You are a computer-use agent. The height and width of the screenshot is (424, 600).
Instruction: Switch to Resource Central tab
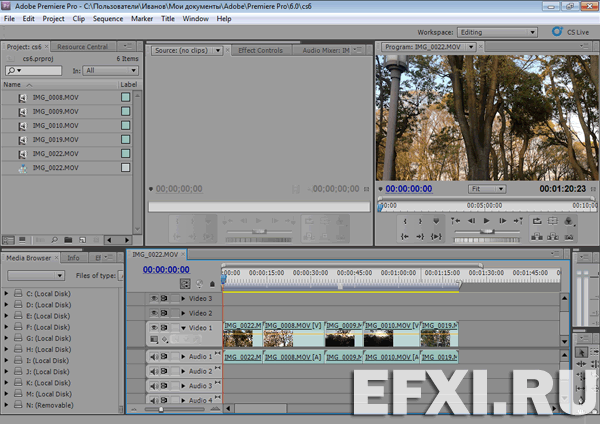click(82, 47)
